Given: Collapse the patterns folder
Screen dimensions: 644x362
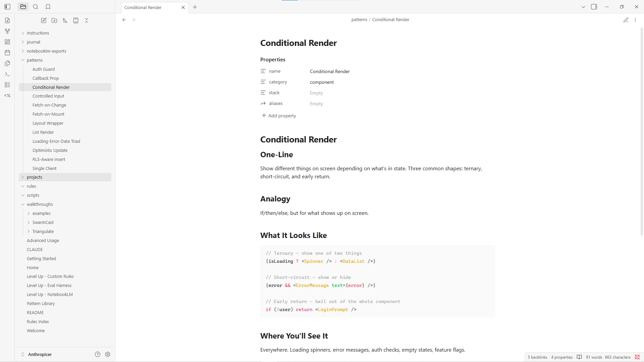Looking at the screenshot, I should 23,60.
